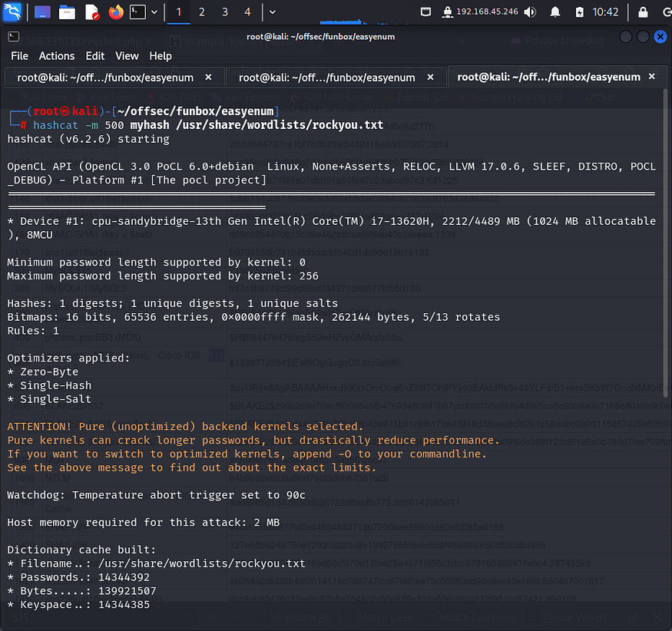Close the first terminal tab
The height and width of the screenshot is (631, 672).
(x=208, y=77)
